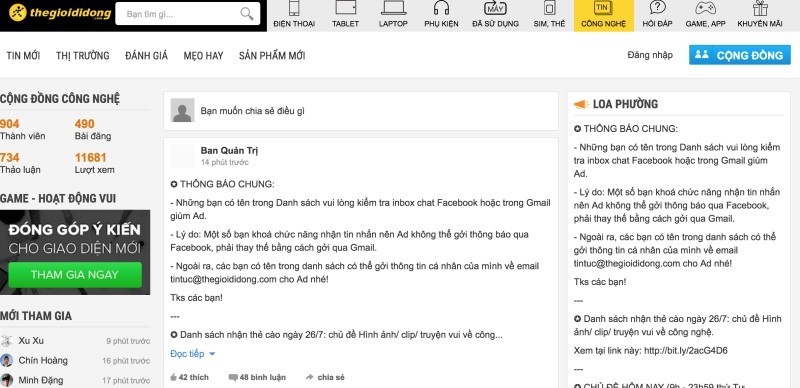Viewport: 800px width, 388px height.
Task: Click the Cộng đồng button
Action: pyautogui.click(x=739, y=55)
